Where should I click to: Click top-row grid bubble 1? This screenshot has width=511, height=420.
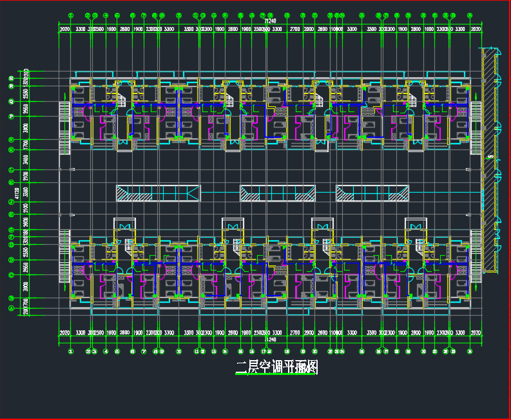[x=71, y=15]
